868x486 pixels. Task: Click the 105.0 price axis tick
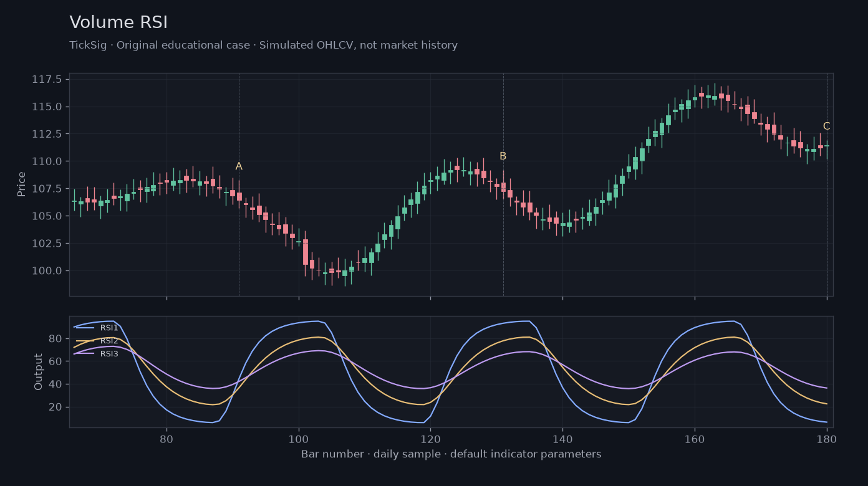click(47, 216)
